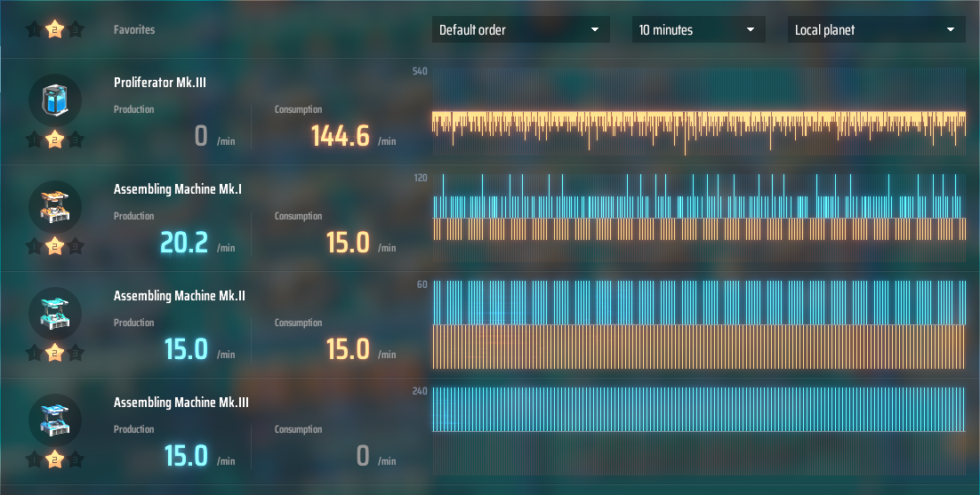Screen dimensions: 980x495
Task: Click the Assembling Machine Mk.I icon
Action: point(55,205)
